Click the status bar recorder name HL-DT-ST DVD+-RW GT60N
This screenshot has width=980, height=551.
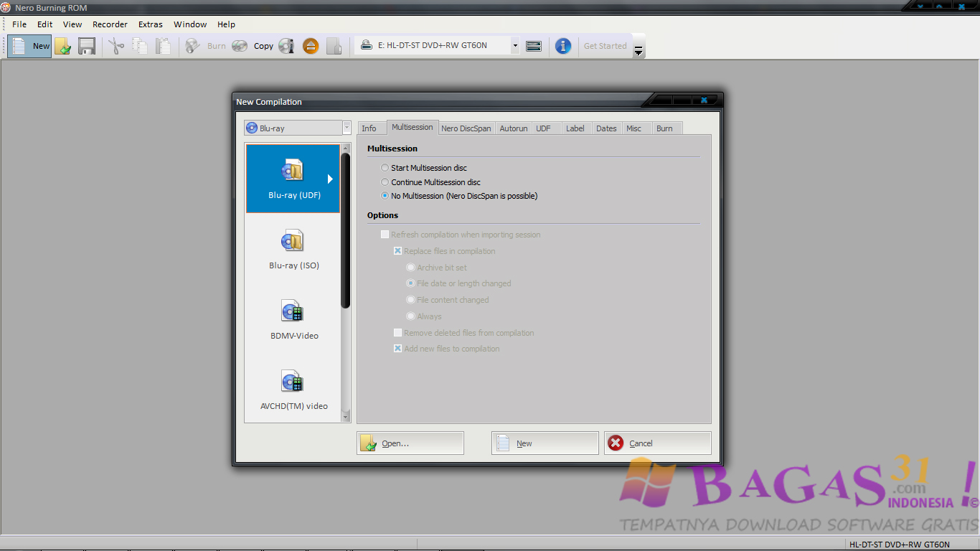click(900, 545)
